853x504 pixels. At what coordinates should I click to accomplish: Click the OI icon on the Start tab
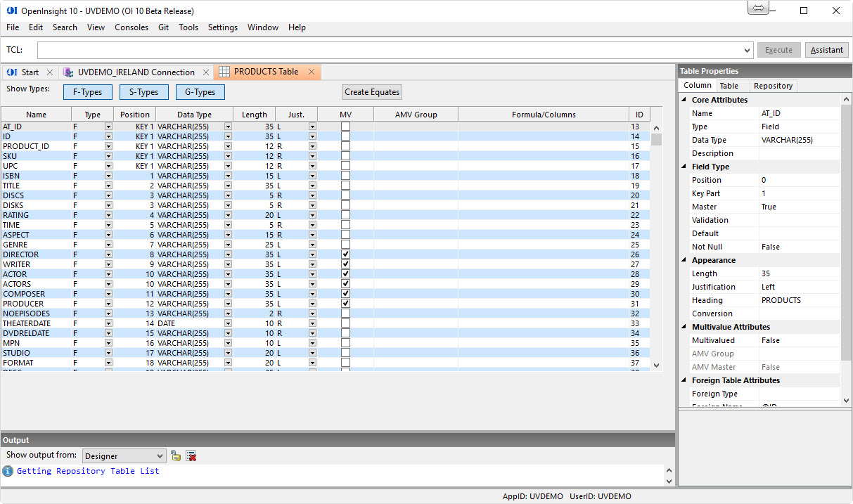pos(12,72)
